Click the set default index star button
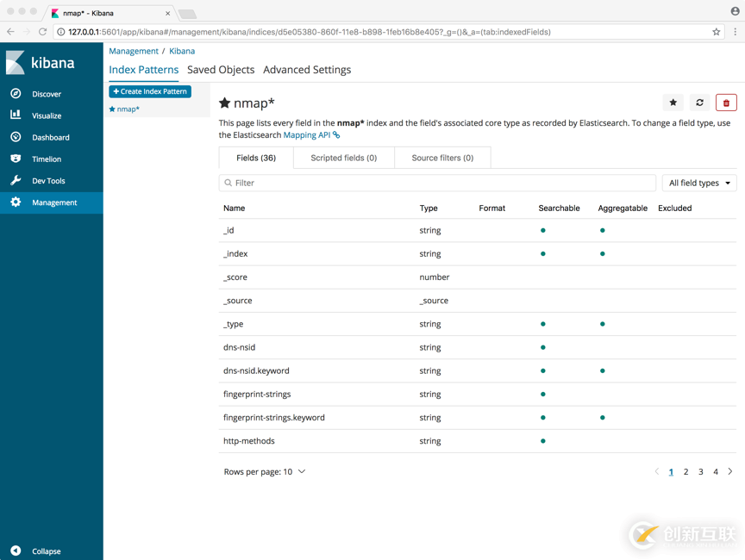The width and height of the screenshot is (745, 560). click(x=673, y=103)
